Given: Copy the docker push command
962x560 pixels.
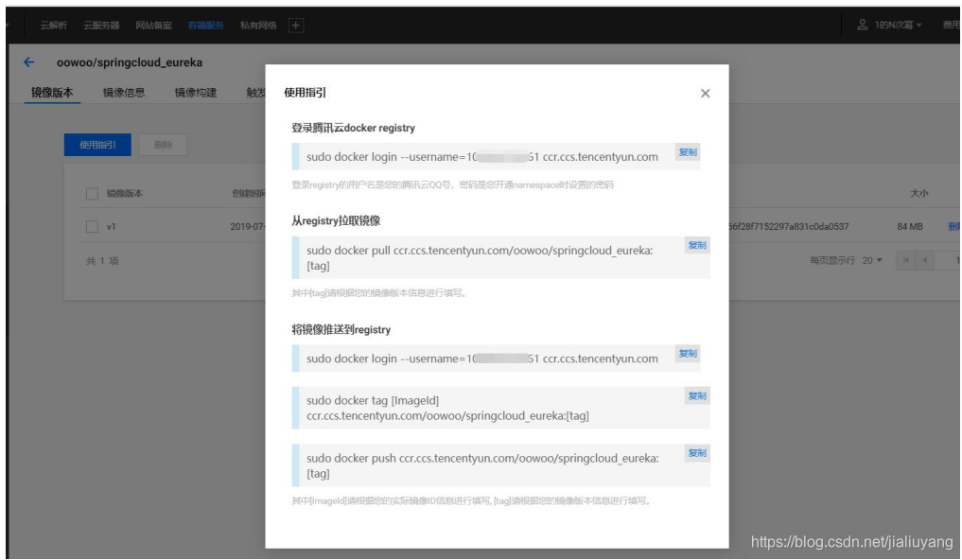Looking at the screenshot, I should pyautogui.click(x=697, y=453).
